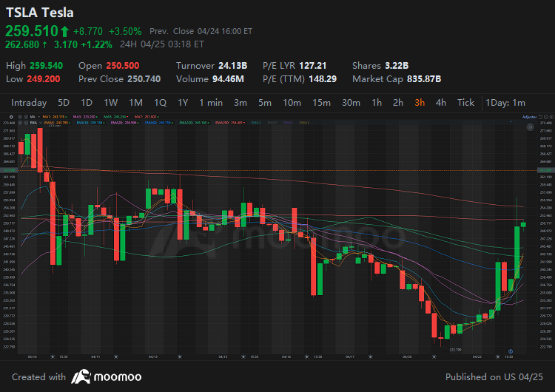
Task: Click the undo arrow icon beside Adjusted
Action: [540, 117]
